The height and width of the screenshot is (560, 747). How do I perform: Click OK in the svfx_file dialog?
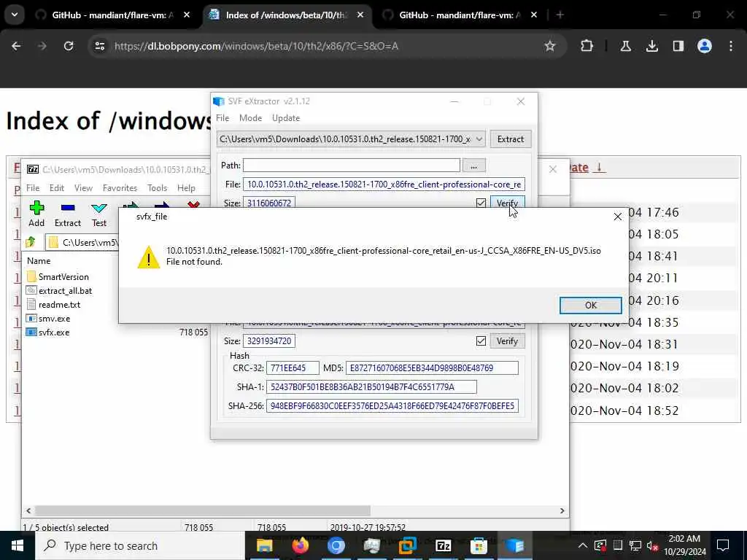click(x=590, y=306)
